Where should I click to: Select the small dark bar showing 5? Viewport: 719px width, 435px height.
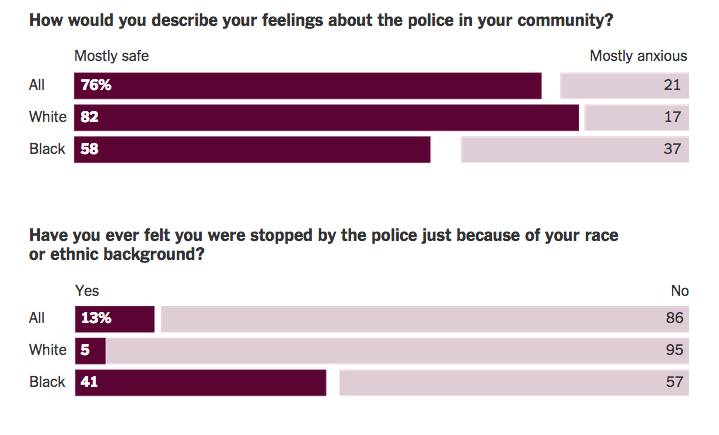click(90, 351)
